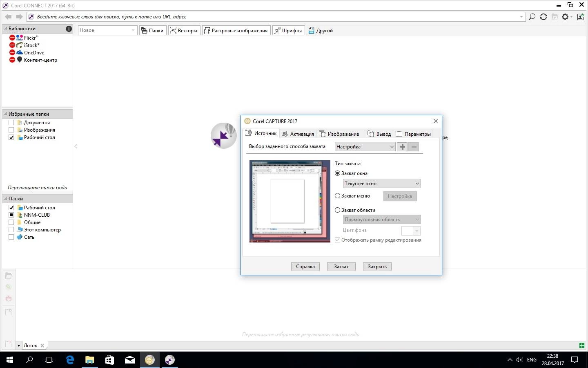This screenshot has height=368, width=588.
Task: Open the Настройка capture preset dropdown
Action: point(365,147)
